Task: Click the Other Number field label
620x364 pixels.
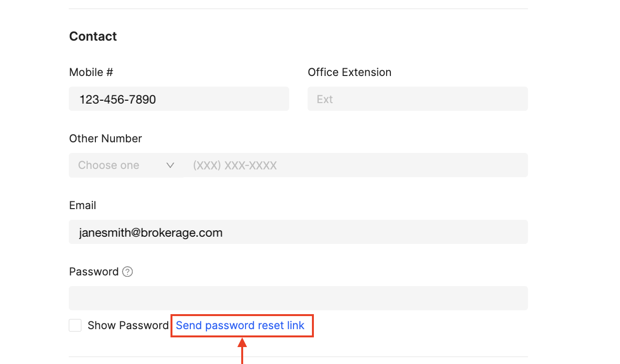Action: coord(106,138)
